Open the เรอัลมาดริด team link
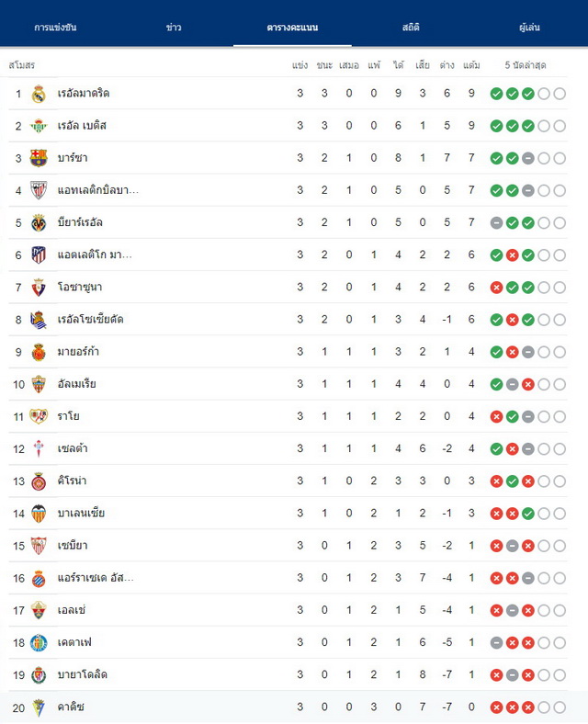 (x=84, y=94)
